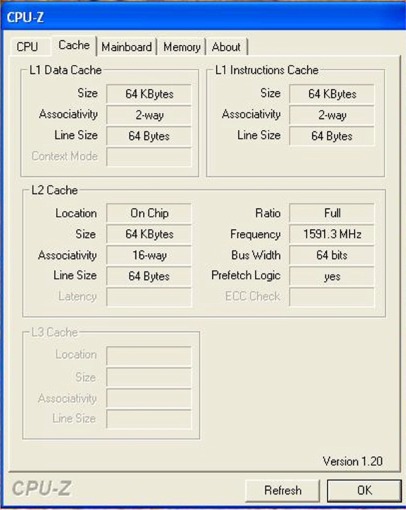The image size is (406, 510).
Task: Click L1 Data Cache Size field
Action: coord(149,94)
